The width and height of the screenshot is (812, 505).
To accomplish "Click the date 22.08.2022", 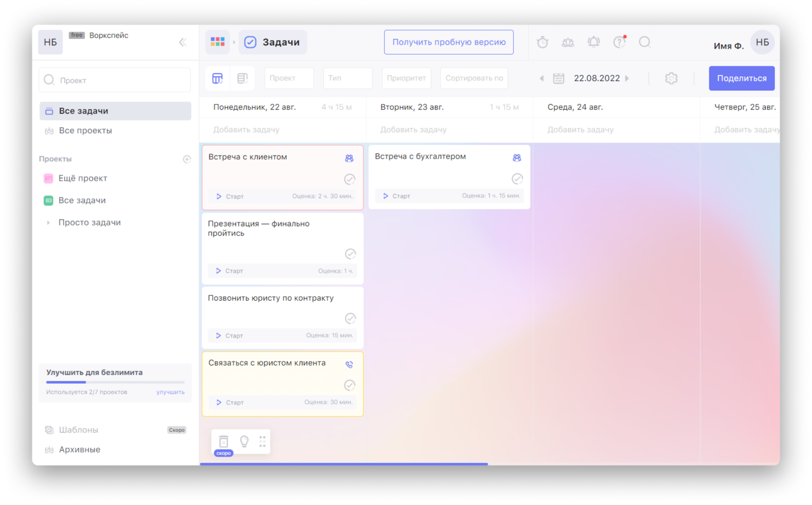I will point(596,78).
